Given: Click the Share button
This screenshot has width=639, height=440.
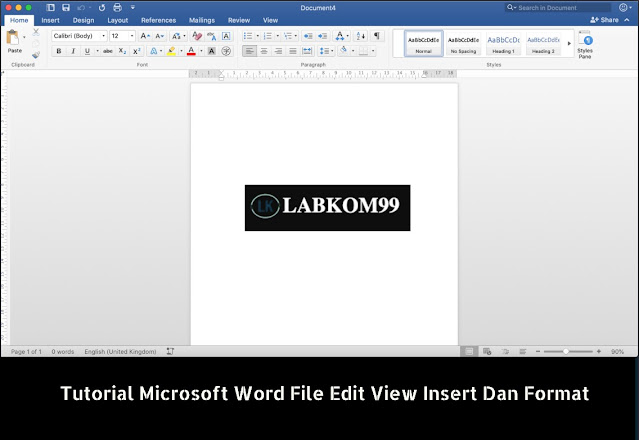Looking at the screenshot, I should pyautogui.click(x=604, y=20).
